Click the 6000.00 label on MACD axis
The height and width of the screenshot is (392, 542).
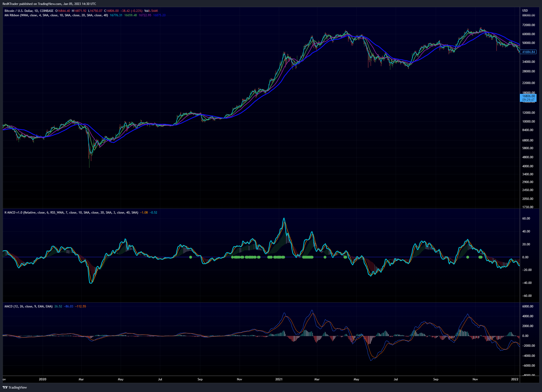coord(528,306)
